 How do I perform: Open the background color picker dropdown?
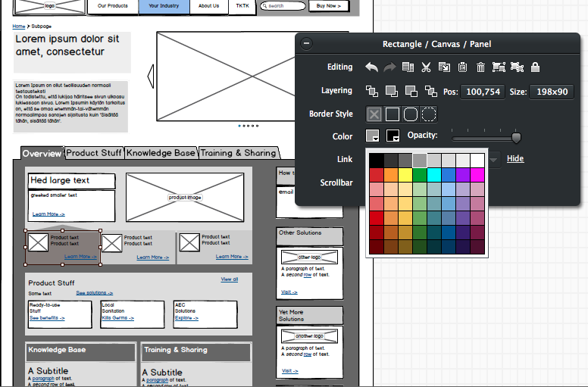(372, 136)
